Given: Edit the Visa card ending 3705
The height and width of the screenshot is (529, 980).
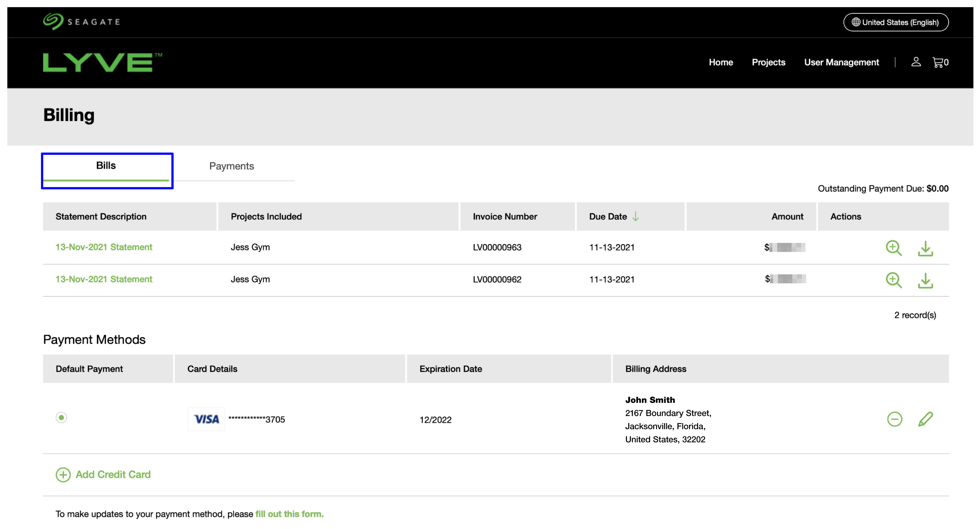Looking at the screenshot, I should click(925, 419).
